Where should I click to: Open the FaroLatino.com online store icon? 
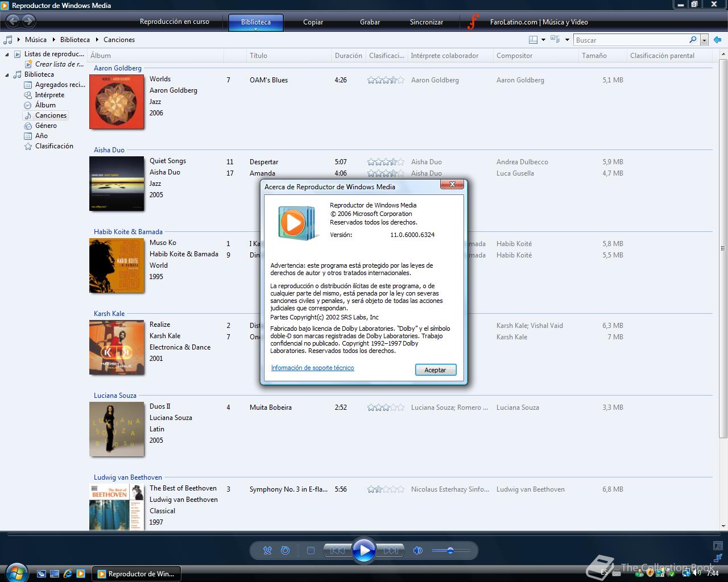(x=473, y=22)
